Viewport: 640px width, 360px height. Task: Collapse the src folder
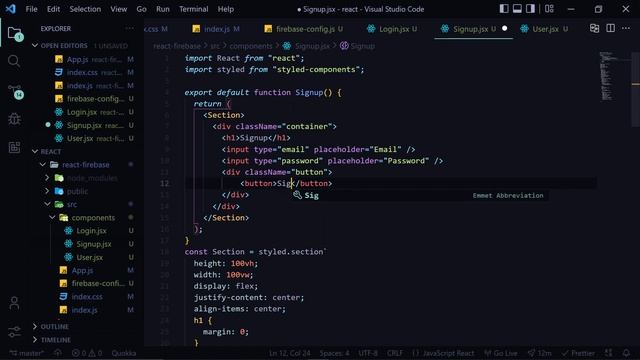point(47,204)
